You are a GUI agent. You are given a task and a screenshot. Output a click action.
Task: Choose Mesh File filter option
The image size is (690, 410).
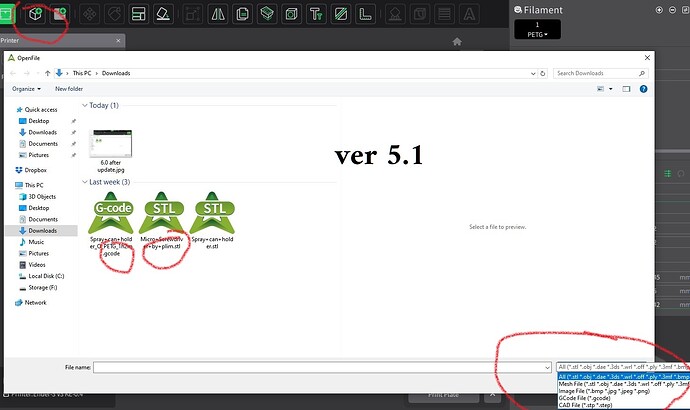tap(624, 384)
